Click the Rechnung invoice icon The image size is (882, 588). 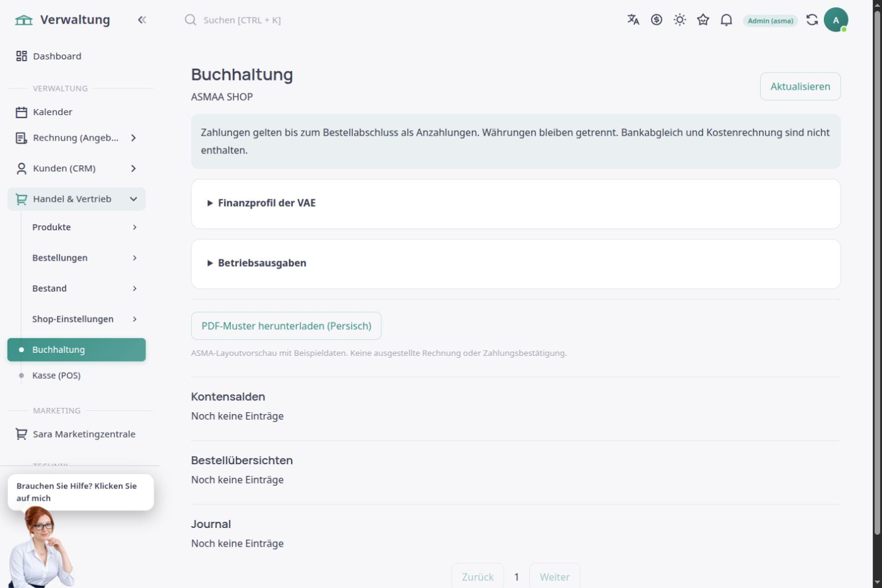click(x=22, y=138)
